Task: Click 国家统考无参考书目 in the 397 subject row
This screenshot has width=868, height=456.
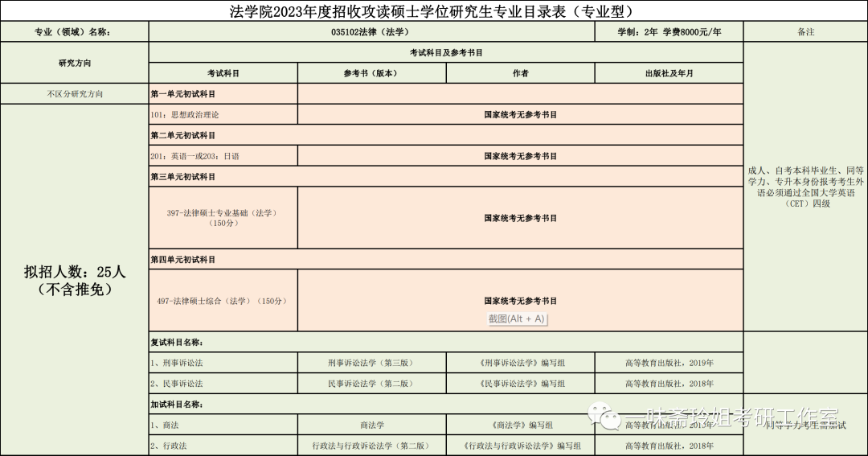Action: (x=520, y=218)
